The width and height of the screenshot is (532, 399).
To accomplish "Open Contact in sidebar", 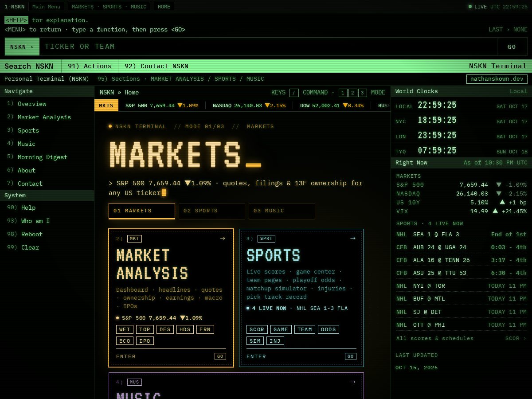I will pos(47,184).
